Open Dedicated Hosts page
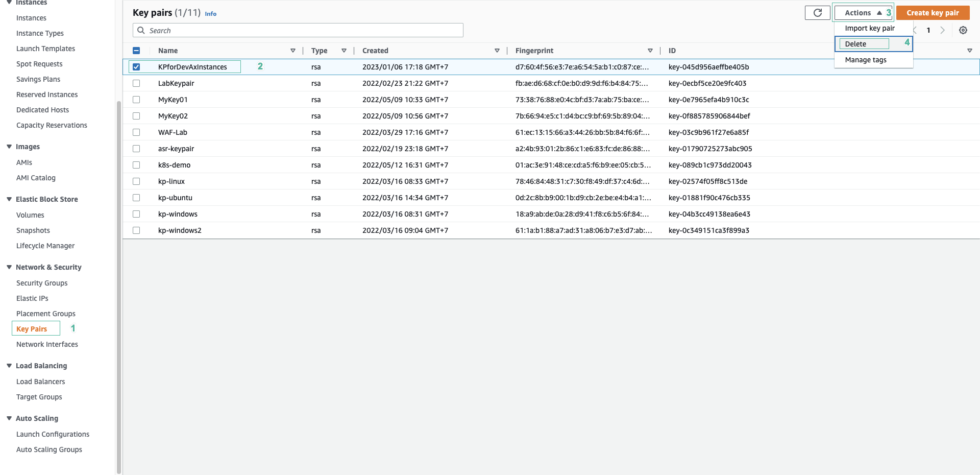Image resolution: width=980 pixels, height=475 pixels. point(42,110)
